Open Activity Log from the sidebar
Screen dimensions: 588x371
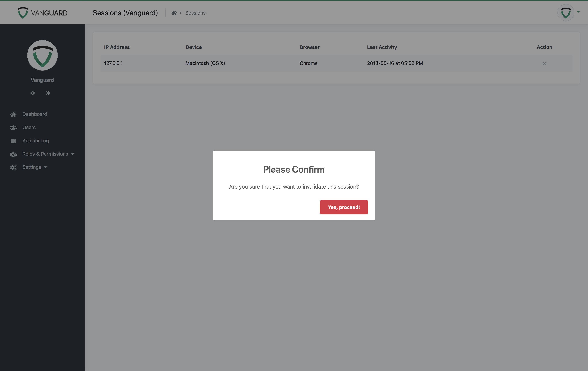[x=36, y=141]
